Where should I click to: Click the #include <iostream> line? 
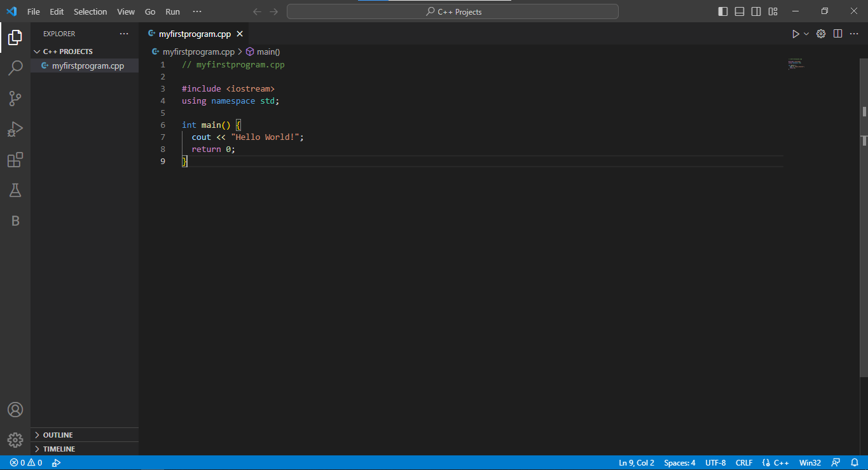(x=228, y=89)
